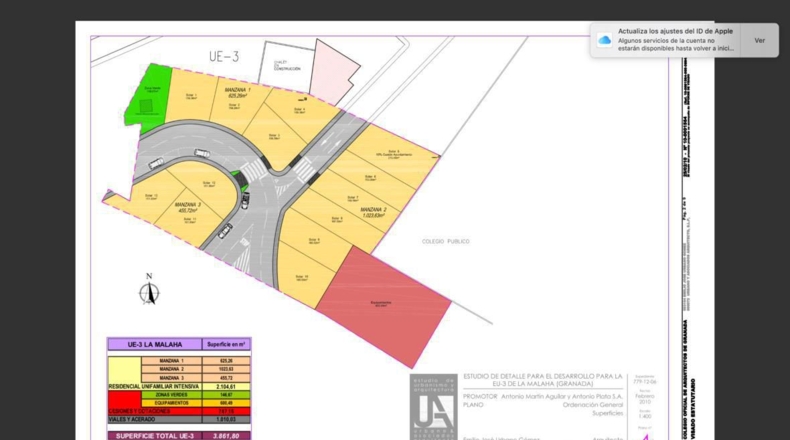Click the notification body starting "Algunos servicios de la cuenta"

(676, 44)
